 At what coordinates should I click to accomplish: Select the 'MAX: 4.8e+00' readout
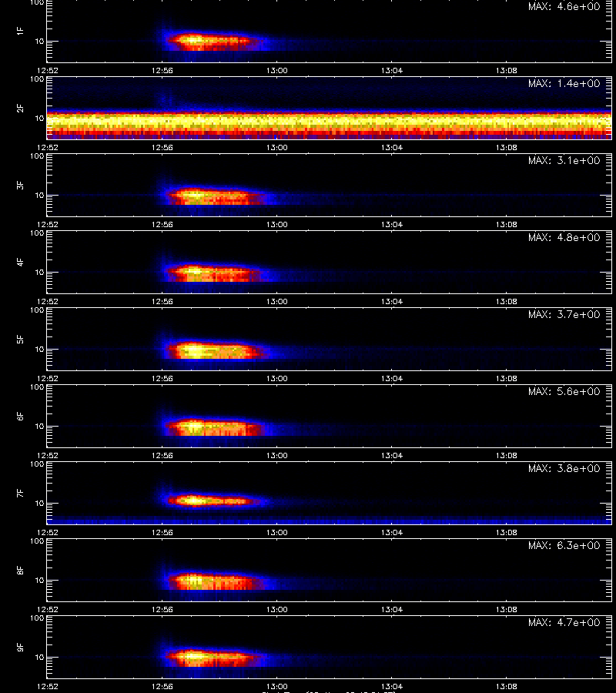point(564,237)
